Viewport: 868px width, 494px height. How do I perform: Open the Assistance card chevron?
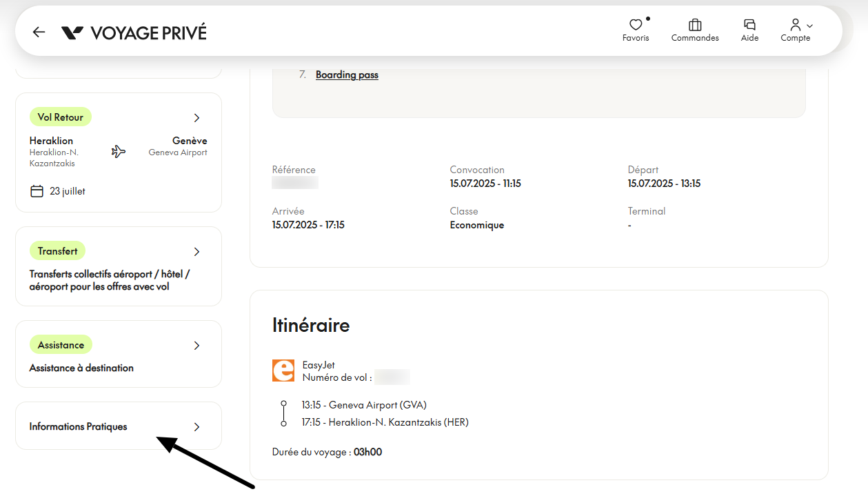click(x=196, y=345)
